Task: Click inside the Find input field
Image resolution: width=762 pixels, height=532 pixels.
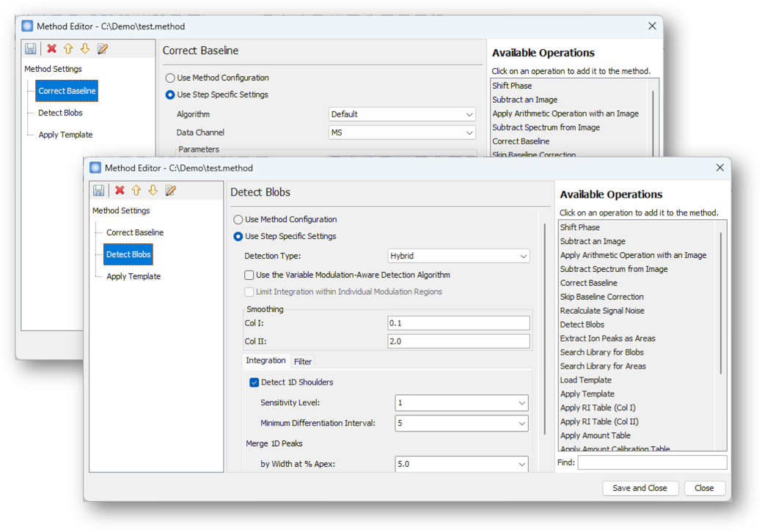Action: click(651, 462)
